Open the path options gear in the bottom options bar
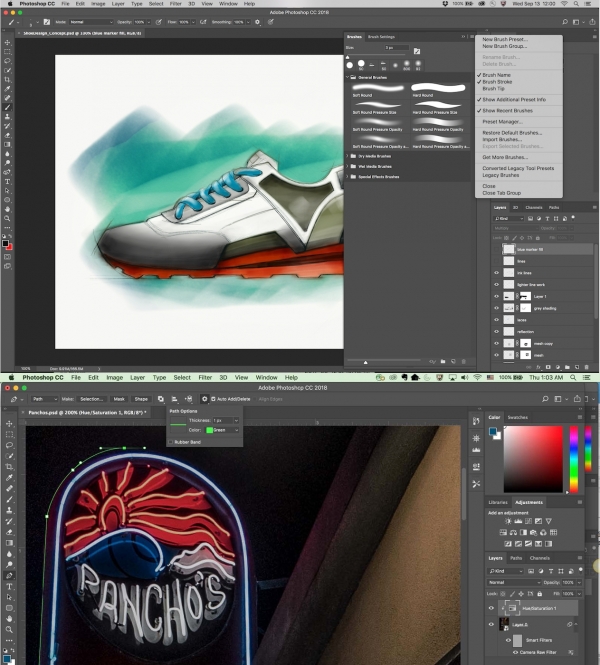 (x=204, y=399)
